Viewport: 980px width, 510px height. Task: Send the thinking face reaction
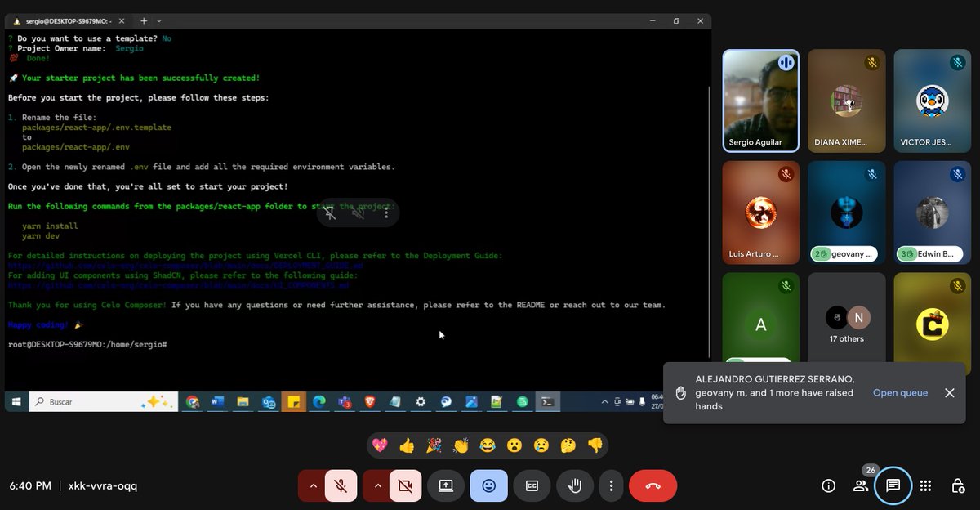click(568, 445)
